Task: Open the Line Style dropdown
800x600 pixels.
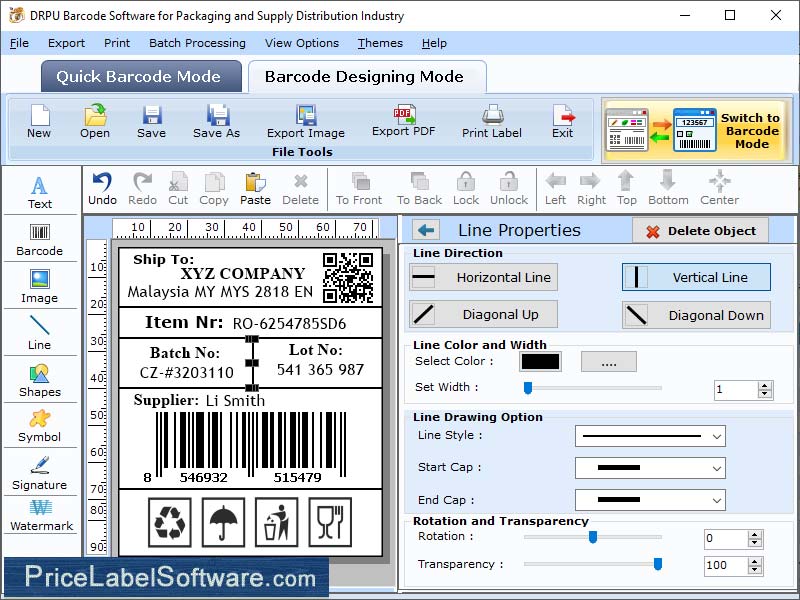Action: pos(650,437)
